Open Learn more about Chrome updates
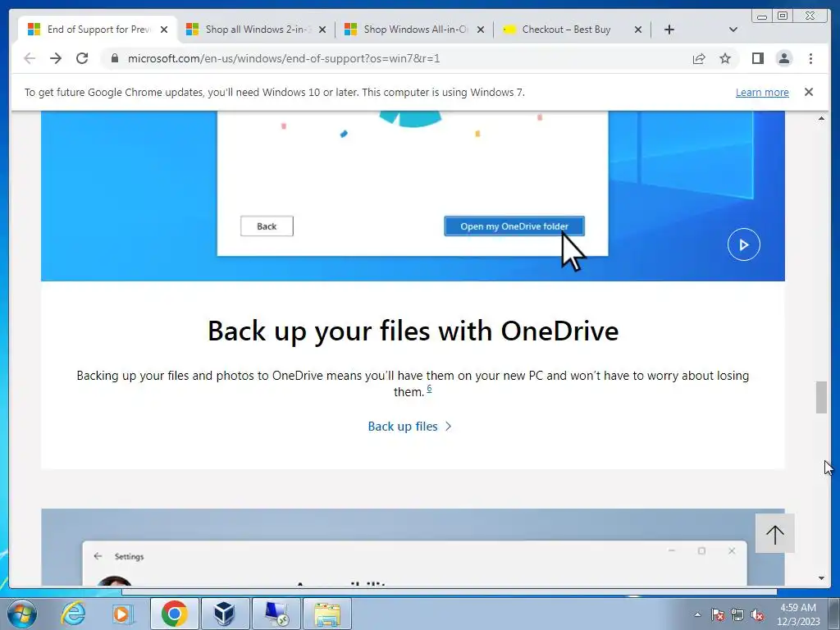Screen dimensions: 840x630 (762, 92)
